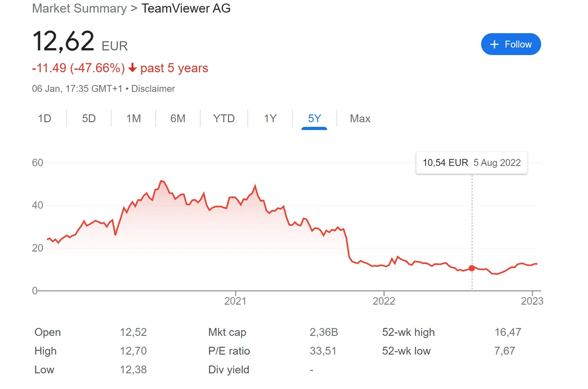Click the 2022 label on time axis
Image resolution: width=588 pixels, height=389 pixels.
tap(384, 301)
